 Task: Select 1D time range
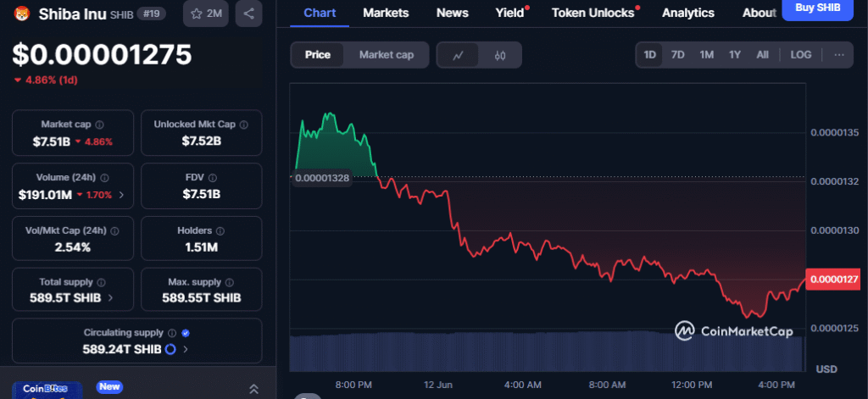click(649, 55)
